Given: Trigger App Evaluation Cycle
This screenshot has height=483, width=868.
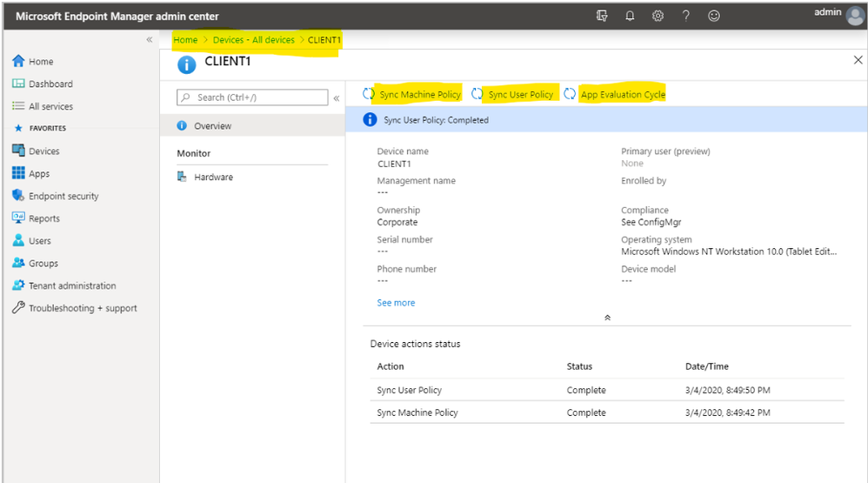Looking at the screenshot, I should point(622,94).
